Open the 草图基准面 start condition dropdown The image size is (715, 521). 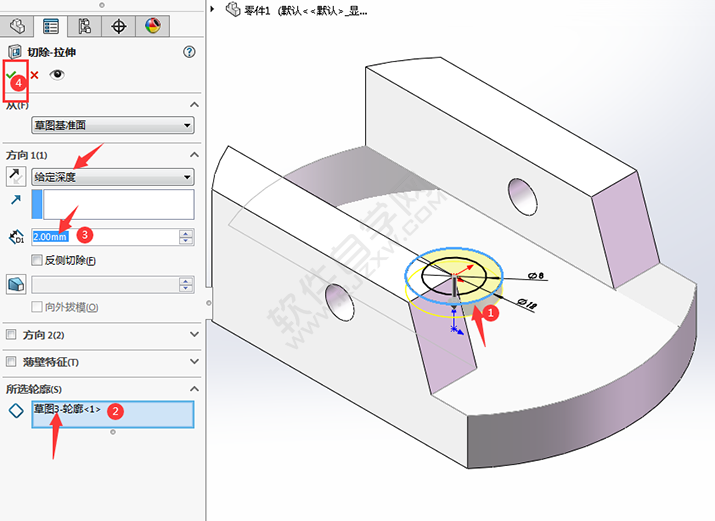[113, 125]
